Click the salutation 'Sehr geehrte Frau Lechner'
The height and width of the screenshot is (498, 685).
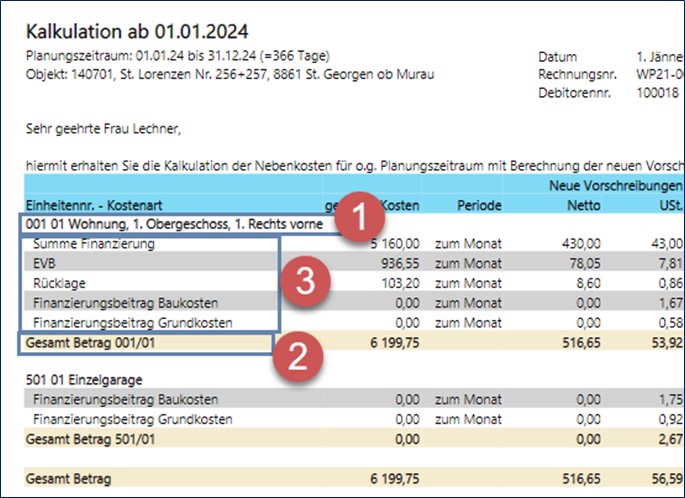tap(105, 128)
